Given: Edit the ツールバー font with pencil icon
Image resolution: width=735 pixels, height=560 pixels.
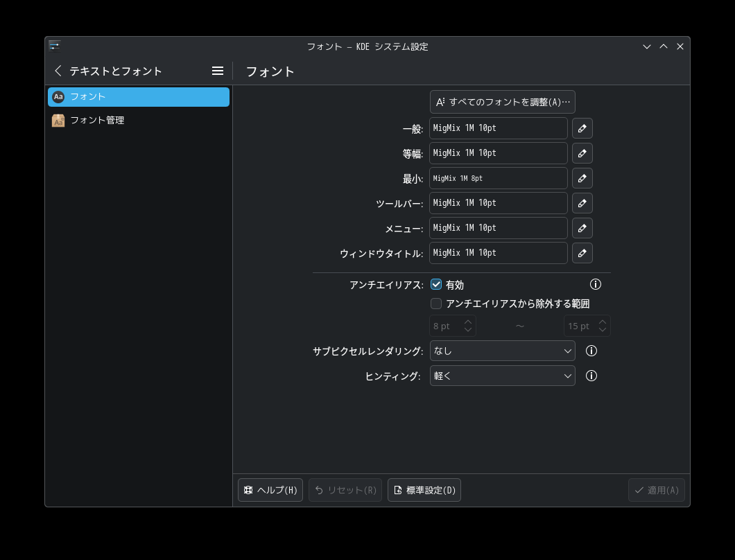Looking at the screenshot, I should (x=582, y=203).
